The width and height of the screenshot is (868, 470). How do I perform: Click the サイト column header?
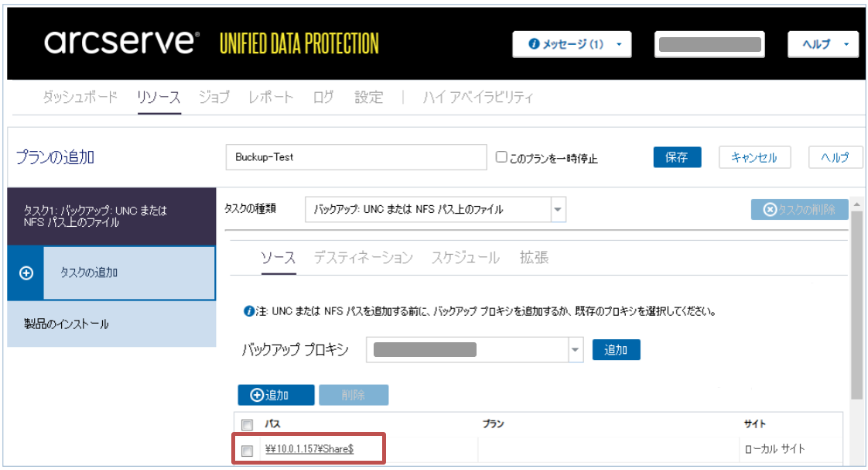point(755,424)
